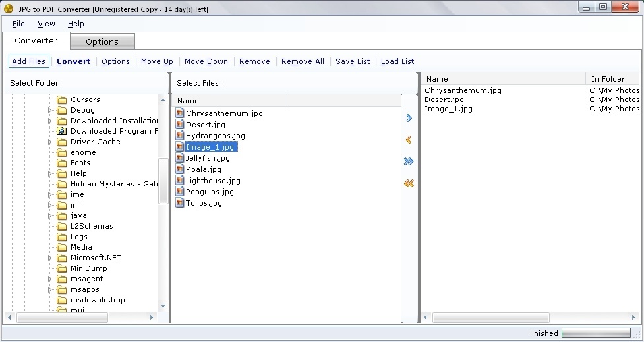Expand the Microsoft.NET folder node
The height and width of the screenshot is (342, 644).
(49, 258)
